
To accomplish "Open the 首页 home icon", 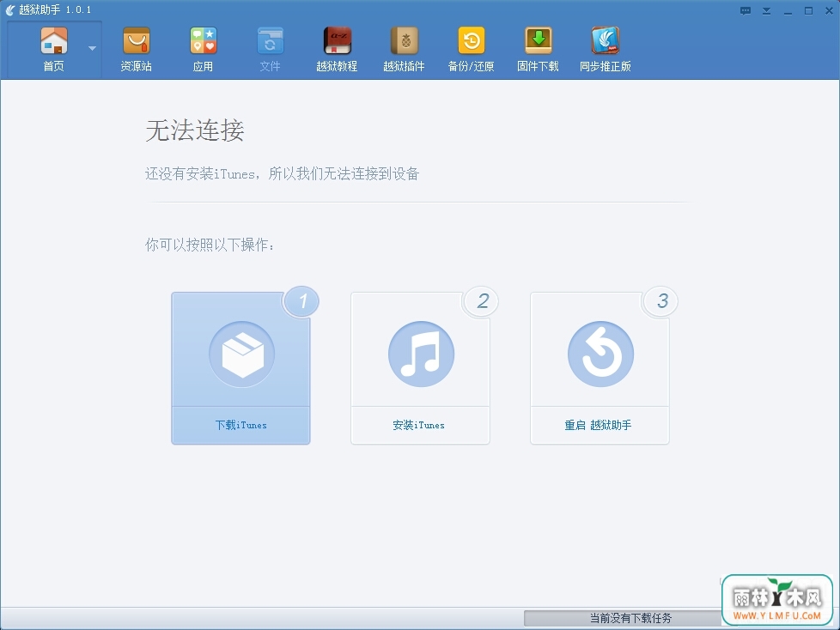I will pos(53,41).
